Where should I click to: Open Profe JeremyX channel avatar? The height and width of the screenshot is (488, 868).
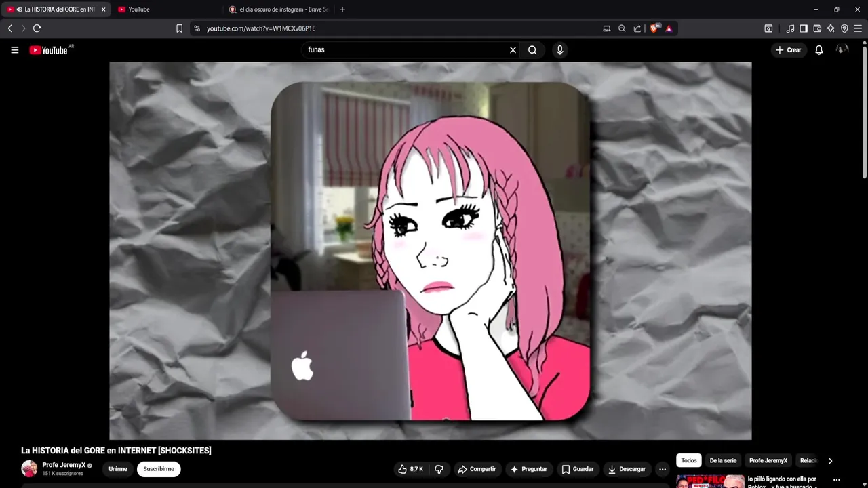pyautogui.click(x=29, y=468)
